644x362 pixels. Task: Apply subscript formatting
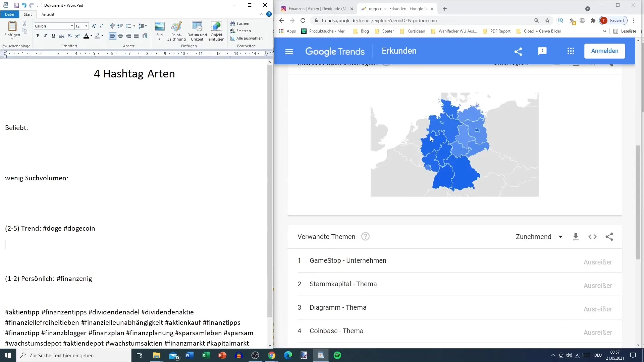(x=69, y=36)
